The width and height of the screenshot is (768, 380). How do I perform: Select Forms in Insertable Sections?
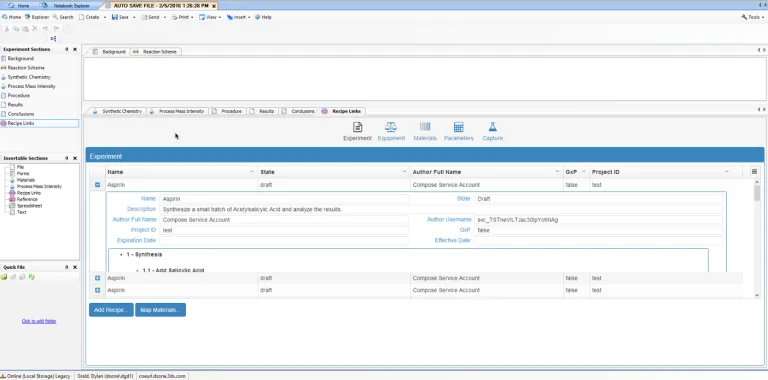tap(23, 173)
